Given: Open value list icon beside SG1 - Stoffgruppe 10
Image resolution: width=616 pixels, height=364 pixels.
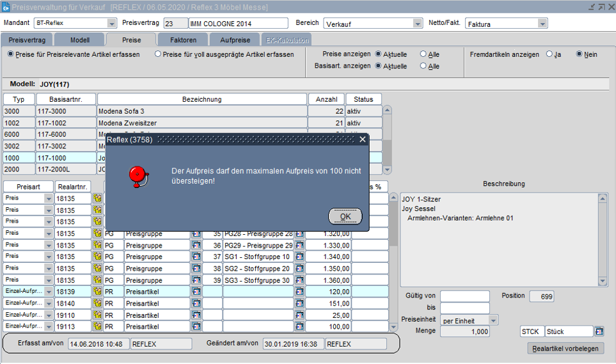Looking at the screenshot, I should click(299, 257).
